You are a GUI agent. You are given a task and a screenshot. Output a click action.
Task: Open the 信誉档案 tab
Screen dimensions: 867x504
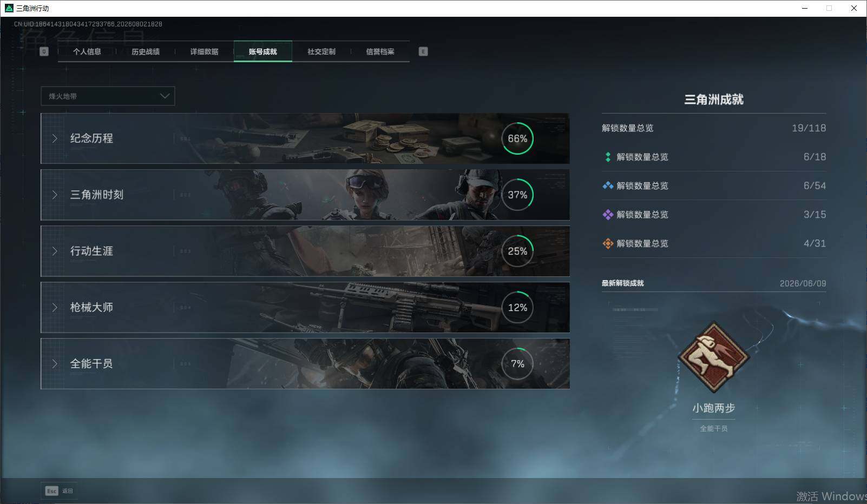click(380, 51)
